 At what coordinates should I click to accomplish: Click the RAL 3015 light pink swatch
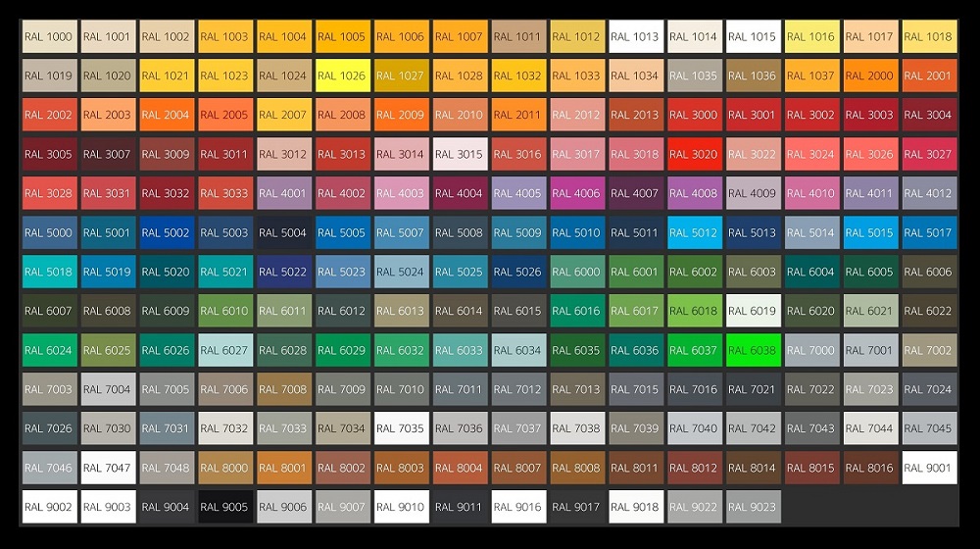click(460, 154)
